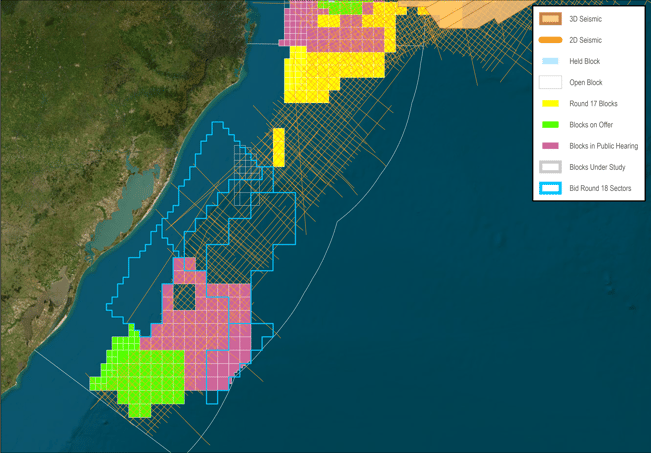Click the Held Block light blue swatch

click(550, 61)
